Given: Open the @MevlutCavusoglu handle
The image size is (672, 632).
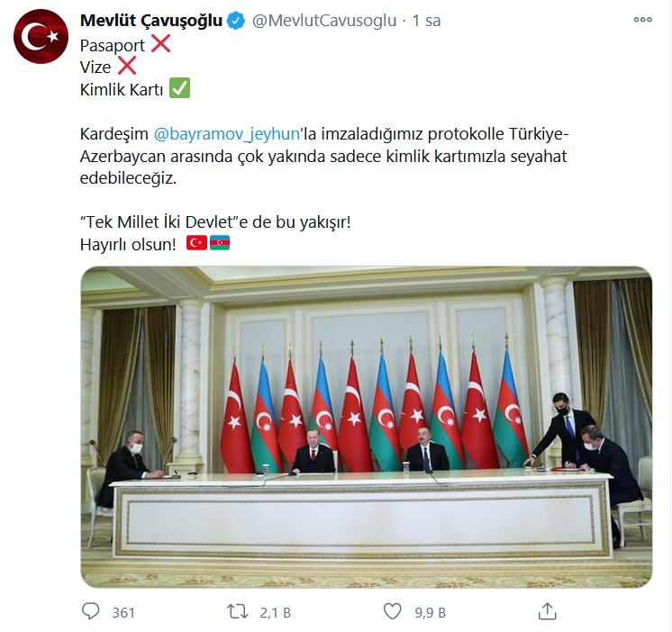Looking at the screenshot, I should click(324, 21).
